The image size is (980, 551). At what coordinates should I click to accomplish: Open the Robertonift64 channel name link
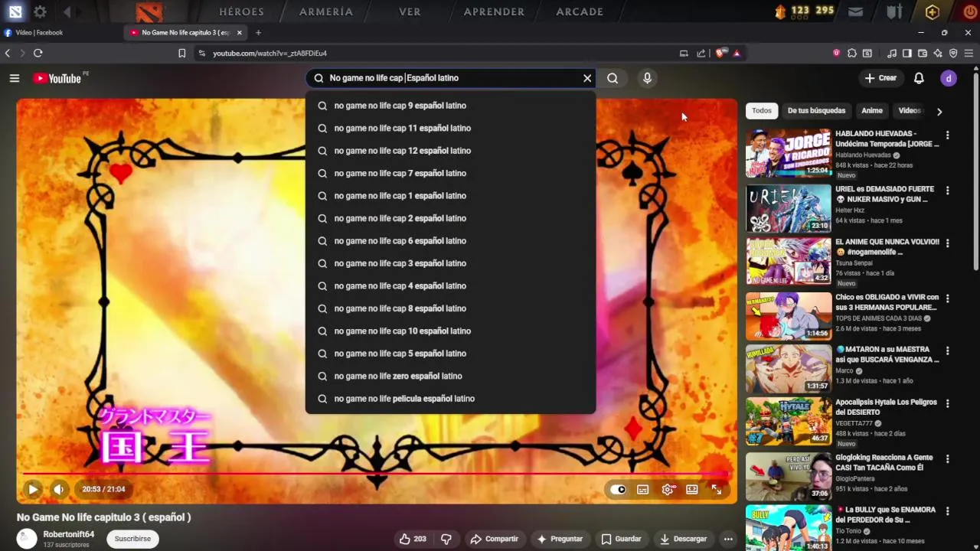point(69,534)
